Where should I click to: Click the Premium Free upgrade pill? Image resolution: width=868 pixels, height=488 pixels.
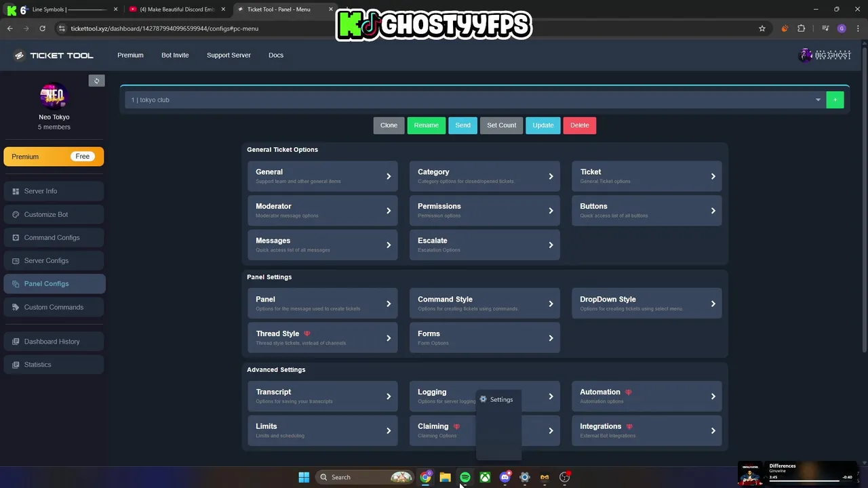(x=54, y=157)
